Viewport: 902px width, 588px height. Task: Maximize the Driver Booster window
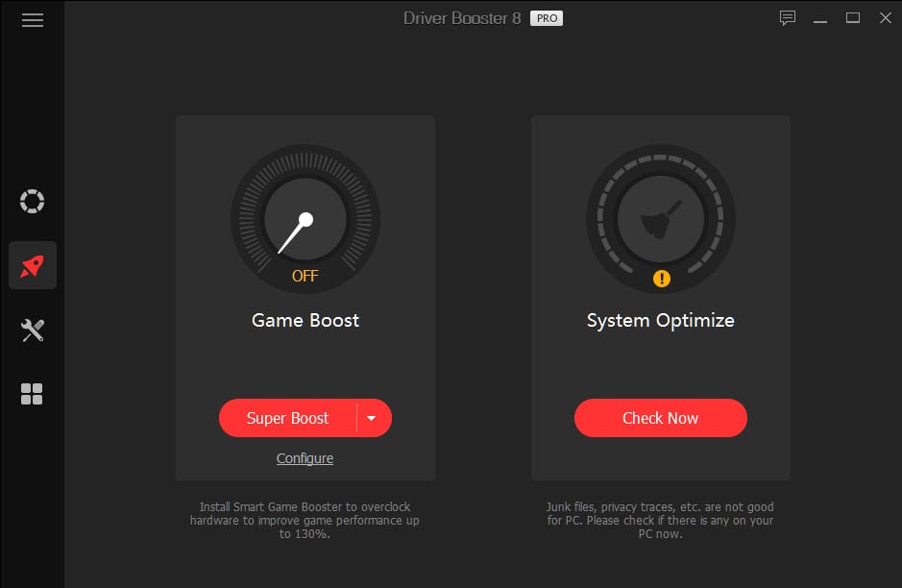point(852,18)
